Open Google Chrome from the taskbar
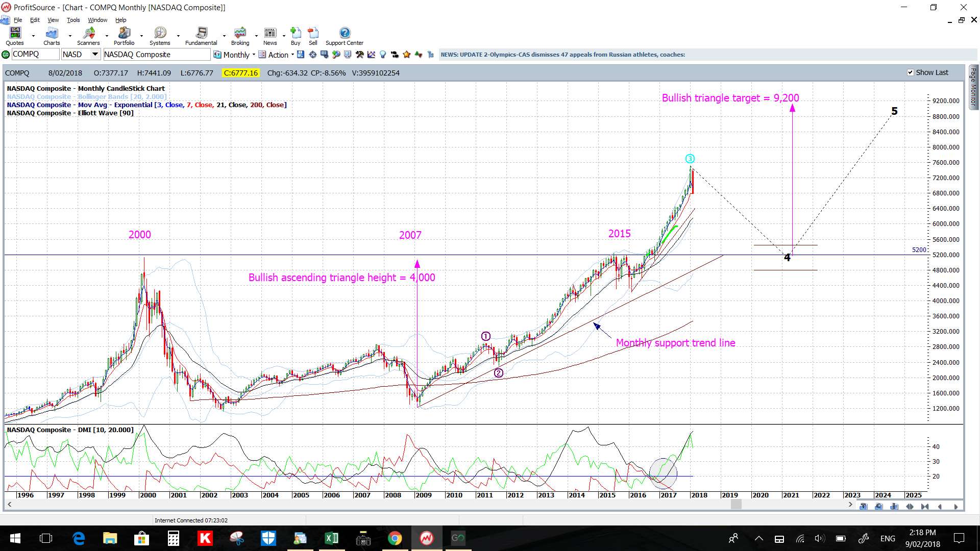Image resolution: width=980 pixels, height=551 pixels. (x=395, y=538)
